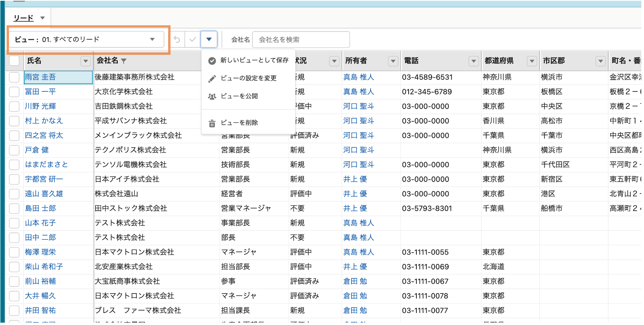Image resolution: width=644 pixels, height=325 pixels.
Task: Open lead 山本 花子
Action: [x=40, y=223]
